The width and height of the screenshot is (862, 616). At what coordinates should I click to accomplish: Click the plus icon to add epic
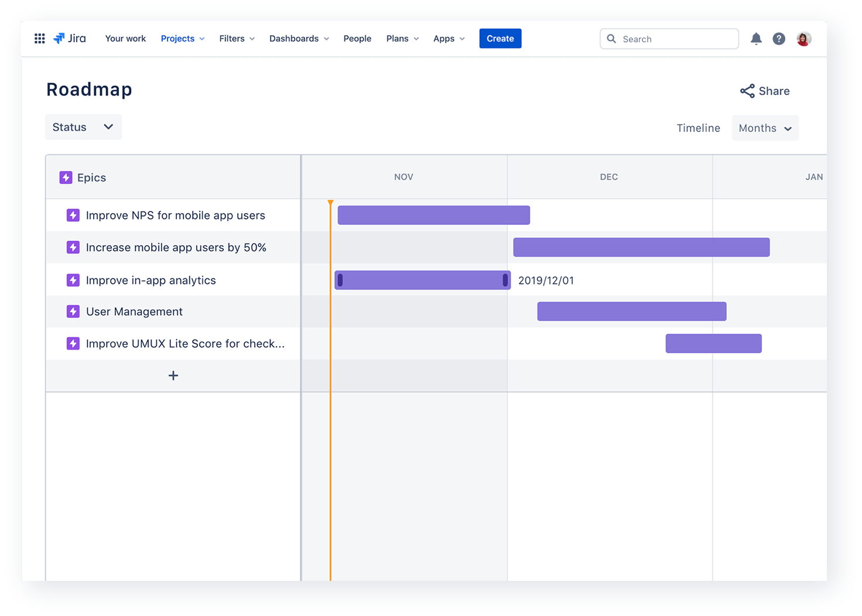coord(173,375)
